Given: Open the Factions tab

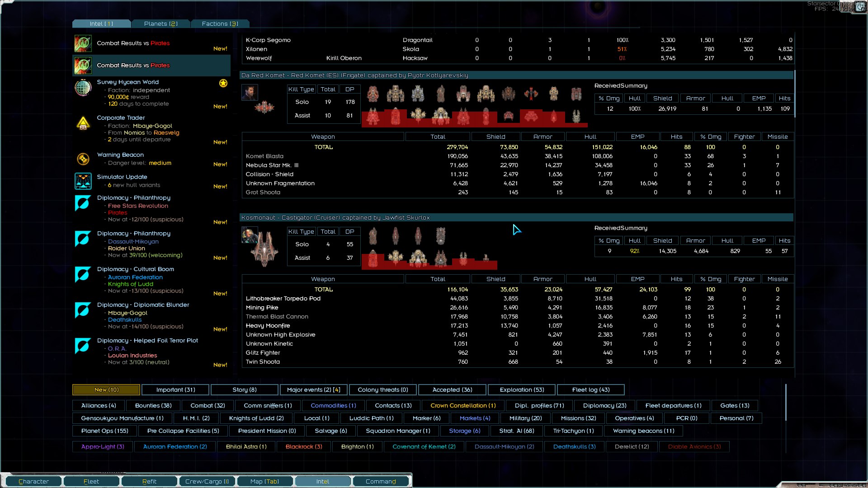Looking at the screenshot, I should tap(220, 23).
